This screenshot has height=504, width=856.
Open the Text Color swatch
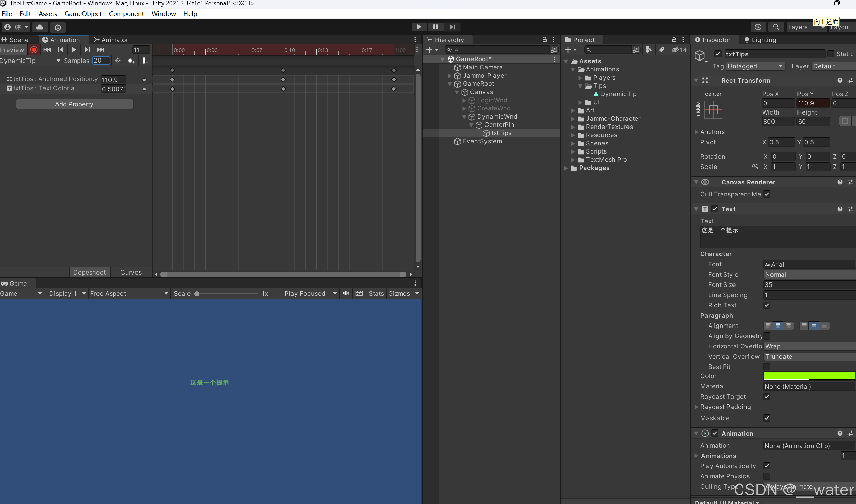(809, 376)
